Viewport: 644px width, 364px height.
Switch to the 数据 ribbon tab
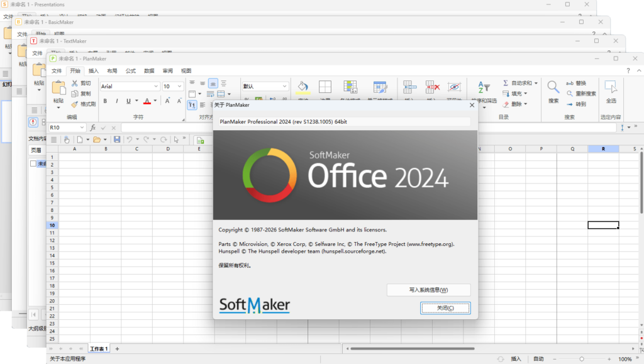149,71
